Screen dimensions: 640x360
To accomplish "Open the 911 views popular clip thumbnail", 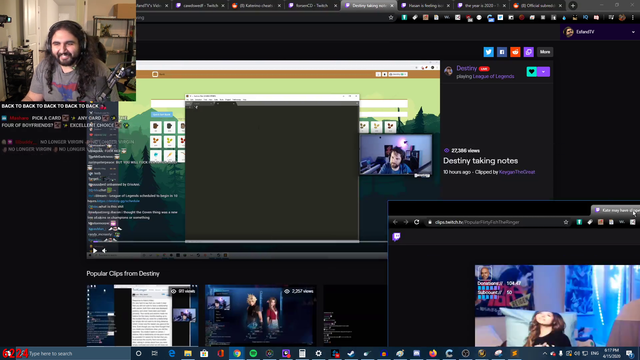I will (x=142, y=315).
